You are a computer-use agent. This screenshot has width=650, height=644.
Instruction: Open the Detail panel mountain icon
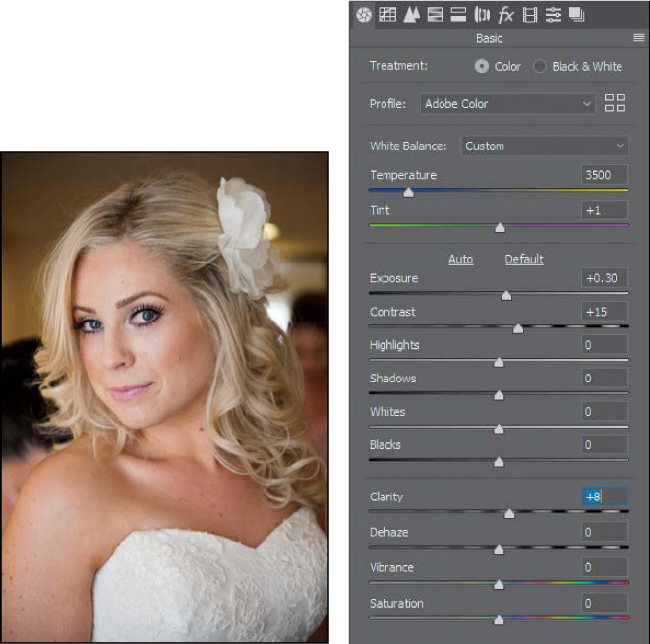click(411, 15)
